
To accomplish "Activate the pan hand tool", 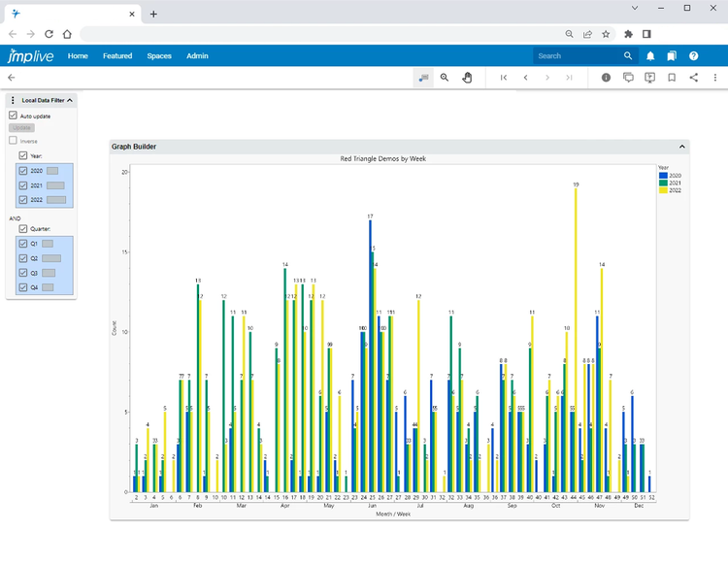I will click(x=467, y=78).
